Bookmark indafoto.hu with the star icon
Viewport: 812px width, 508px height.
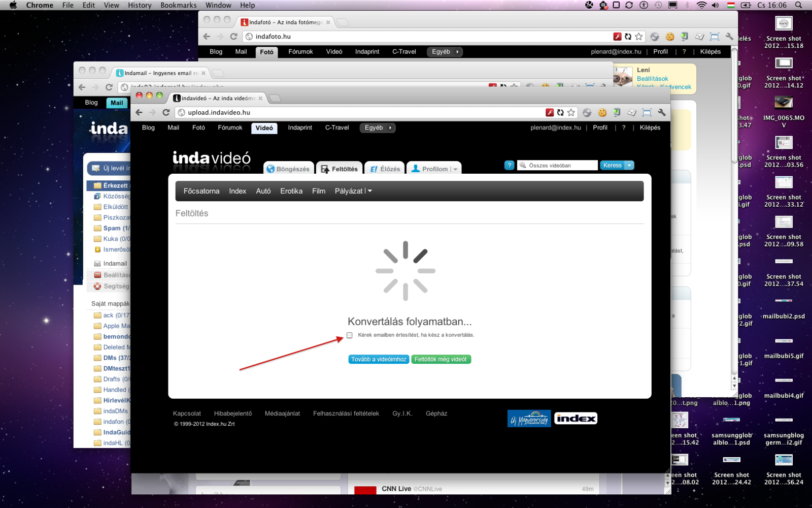639,37
